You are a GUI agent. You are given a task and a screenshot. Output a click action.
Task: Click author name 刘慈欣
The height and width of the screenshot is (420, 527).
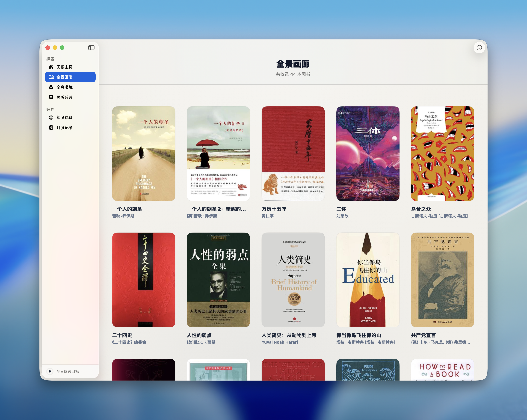click(x=342, y=216)
